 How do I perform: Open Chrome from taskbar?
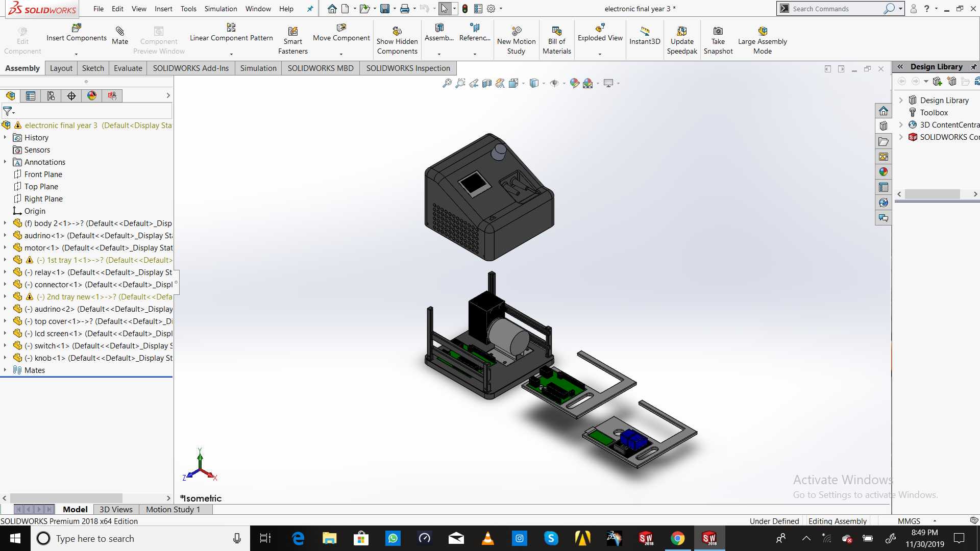(677, 538)
